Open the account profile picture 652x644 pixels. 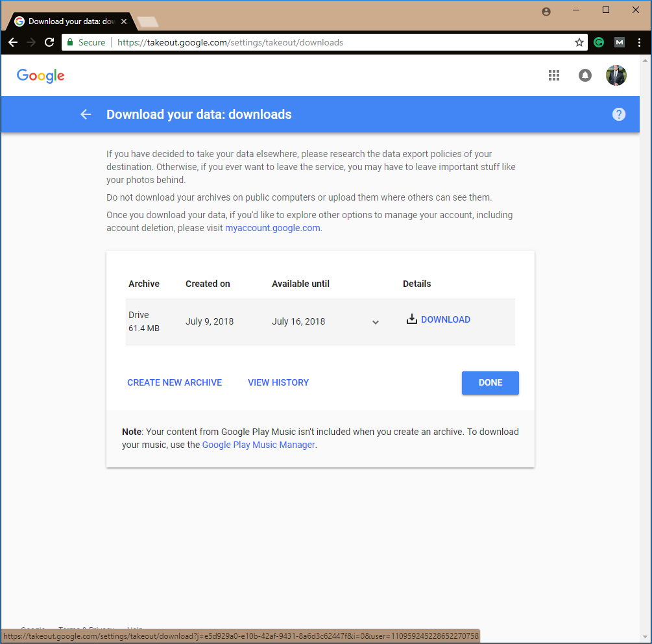[616, 75]
